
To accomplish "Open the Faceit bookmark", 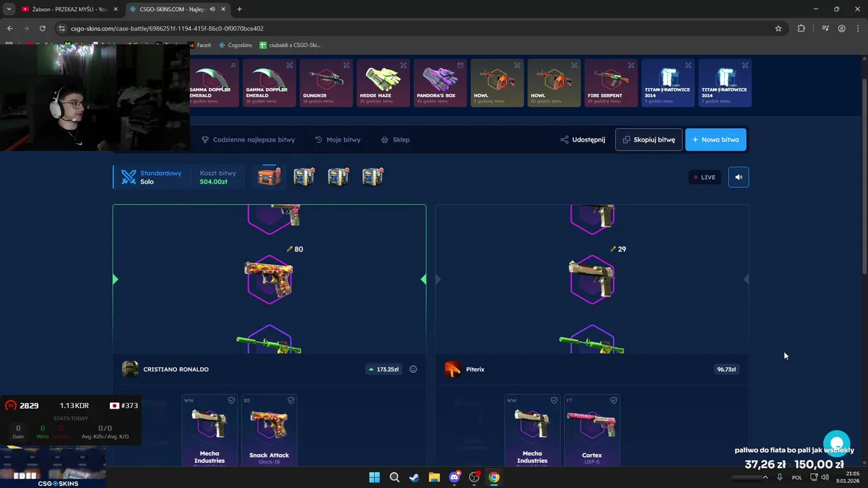I will tap(199, 45).
